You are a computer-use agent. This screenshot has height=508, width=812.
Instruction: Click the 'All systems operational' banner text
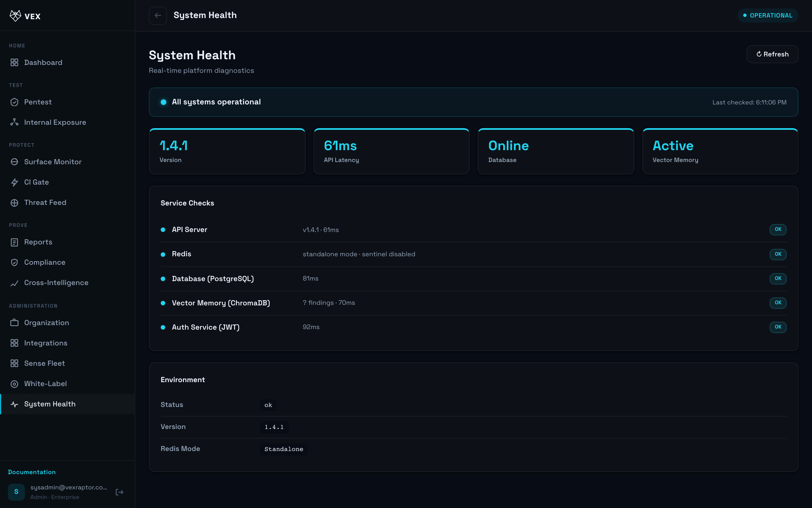tap(217, 102)
